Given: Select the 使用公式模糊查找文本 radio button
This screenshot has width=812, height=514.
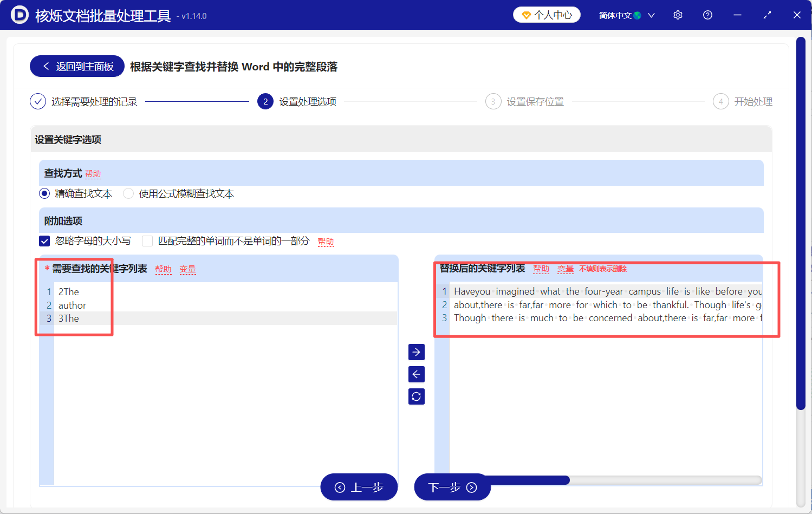Looking at the screenshot, I should [128, 193].
